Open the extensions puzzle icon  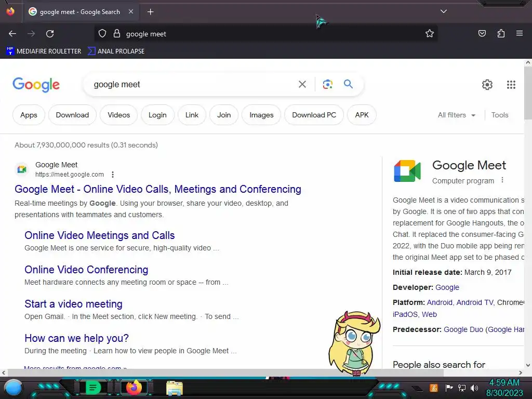(501, 33)
